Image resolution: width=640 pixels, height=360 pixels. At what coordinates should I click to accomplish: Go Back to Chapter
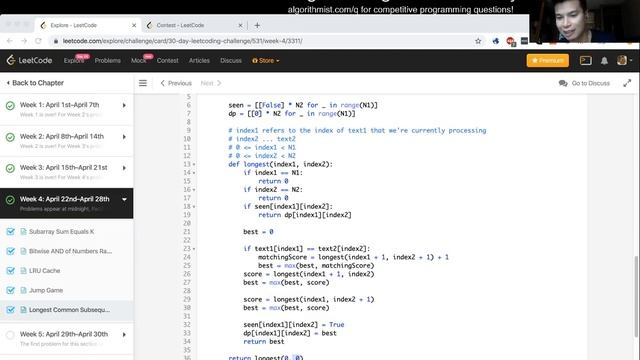(35, 83)
